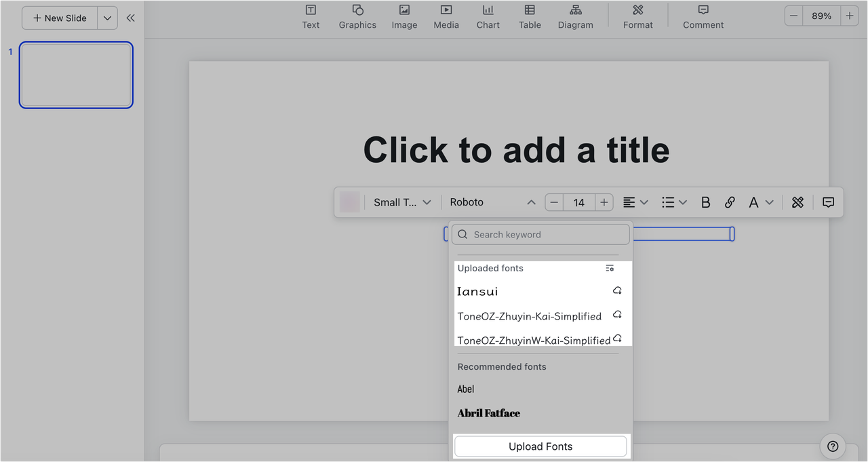868x462 pixels.
Task: Click the 89% zoom level value
Action: point(821,16)
